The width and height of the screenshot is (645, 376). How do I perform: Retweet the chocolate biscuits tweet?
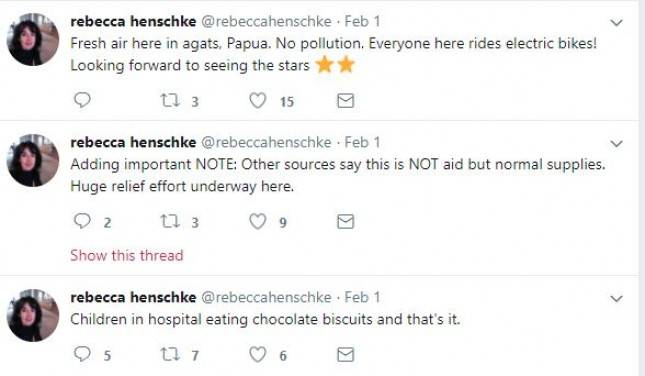169,354
